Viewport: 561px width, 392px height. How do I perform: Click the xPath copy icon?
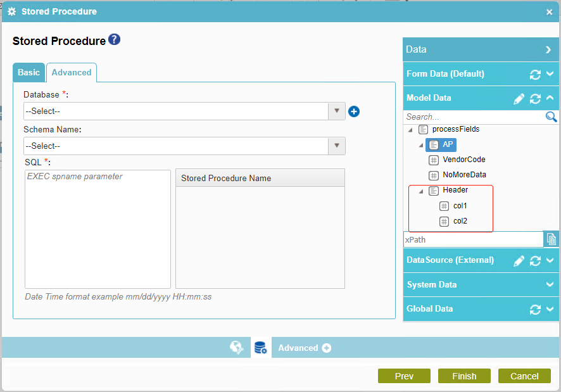[x=552, y=239]
